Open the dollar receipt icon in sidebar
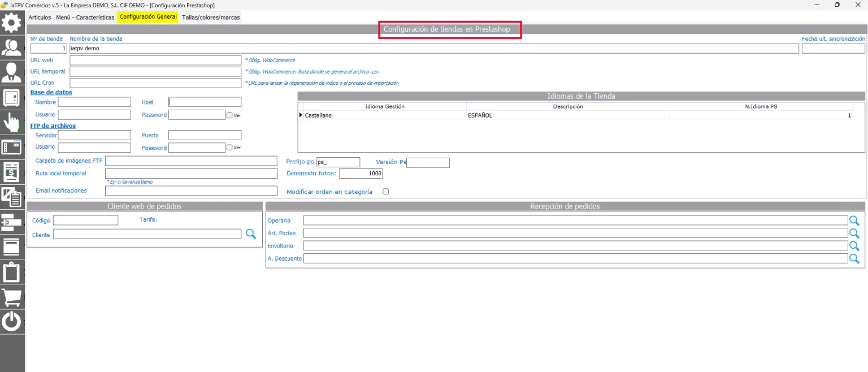The width and height of the screenshot is (868, 372). pos(12,171)
